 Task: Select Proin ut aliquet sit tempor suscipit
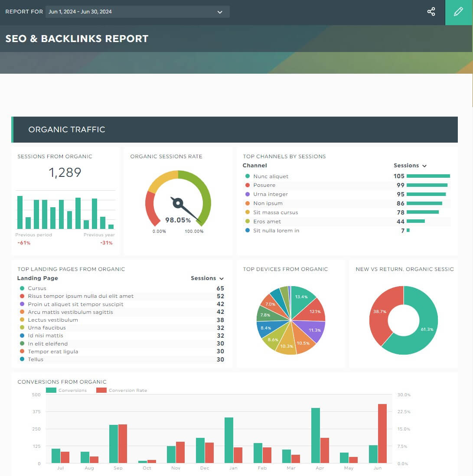[121, 304]
